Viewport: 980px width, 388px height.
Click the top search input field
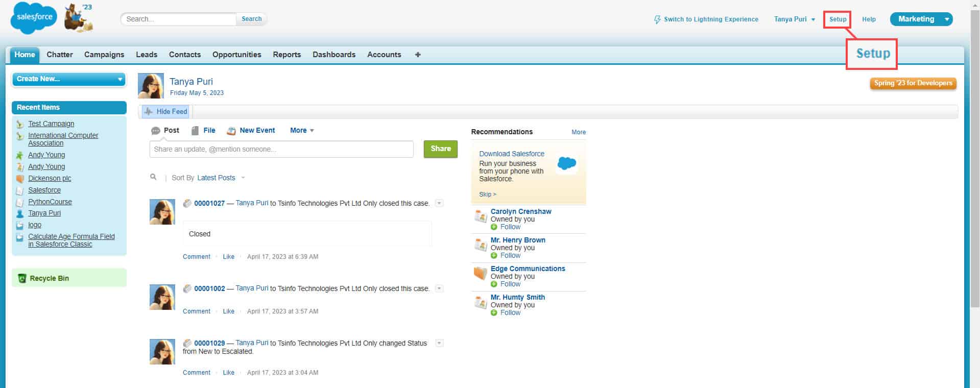[179, 19]
